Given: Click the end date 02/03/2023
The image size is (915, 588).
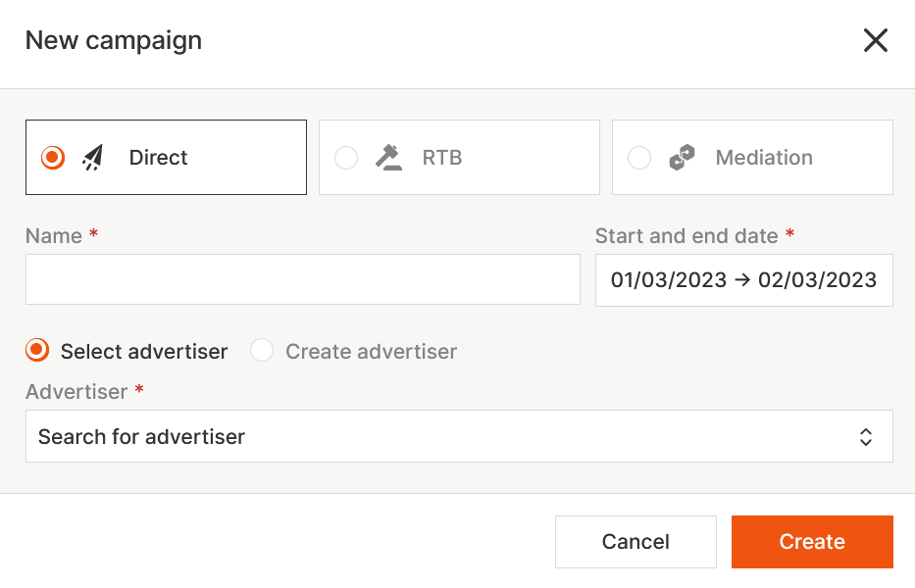Looking at the screenshot, I should 817,280.
